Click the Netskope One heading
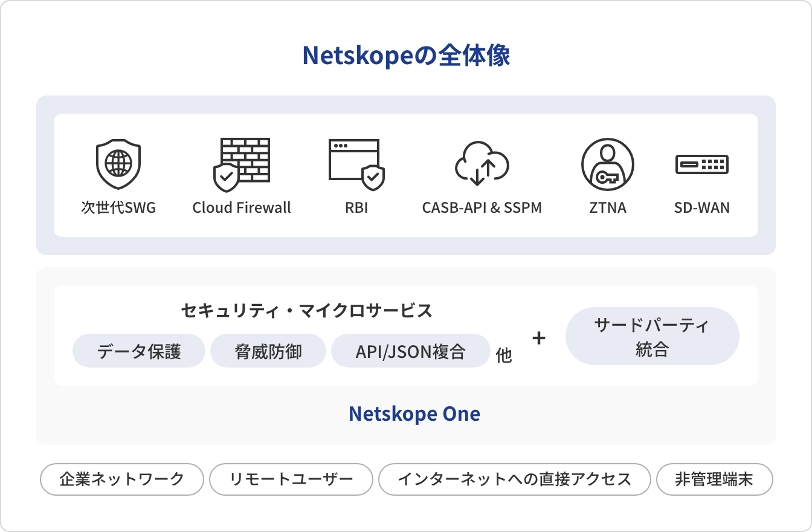Screen dimensions: 812x532 coord(414,414)
